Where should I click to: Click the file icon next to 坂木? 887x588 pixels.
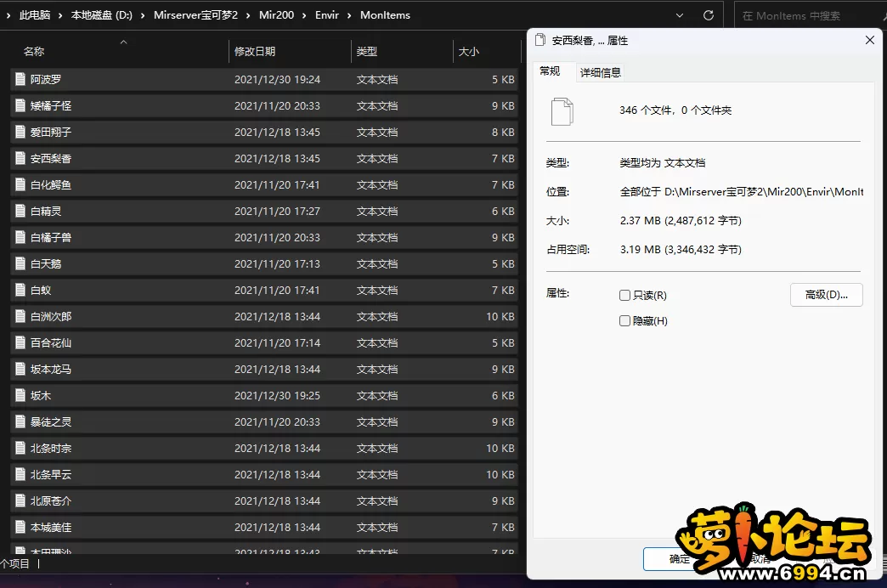(x=20, y=395)
